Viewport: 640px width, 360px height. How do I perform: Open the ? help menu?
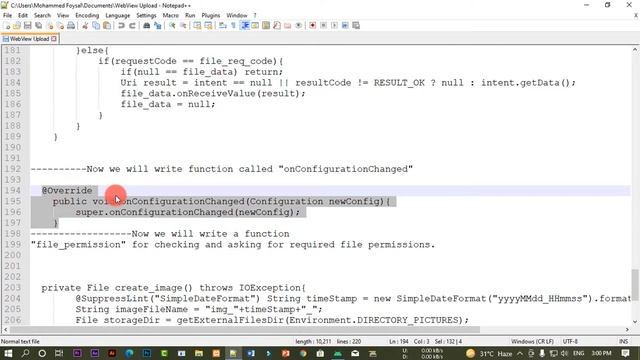pyautogui.click(x=255, y=16)
